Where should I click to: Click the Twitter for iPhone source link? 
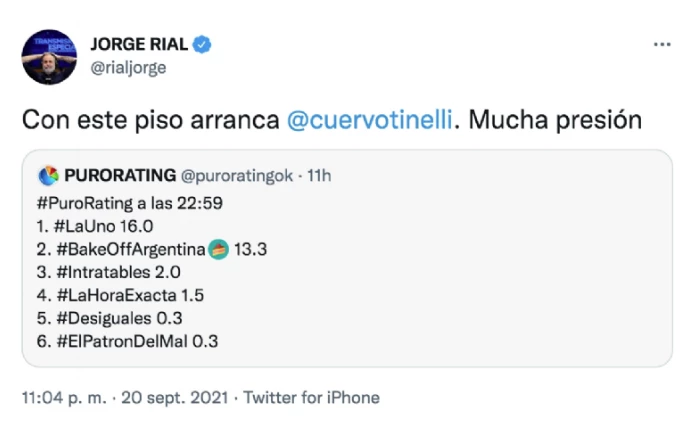click(x=312, y=398)
